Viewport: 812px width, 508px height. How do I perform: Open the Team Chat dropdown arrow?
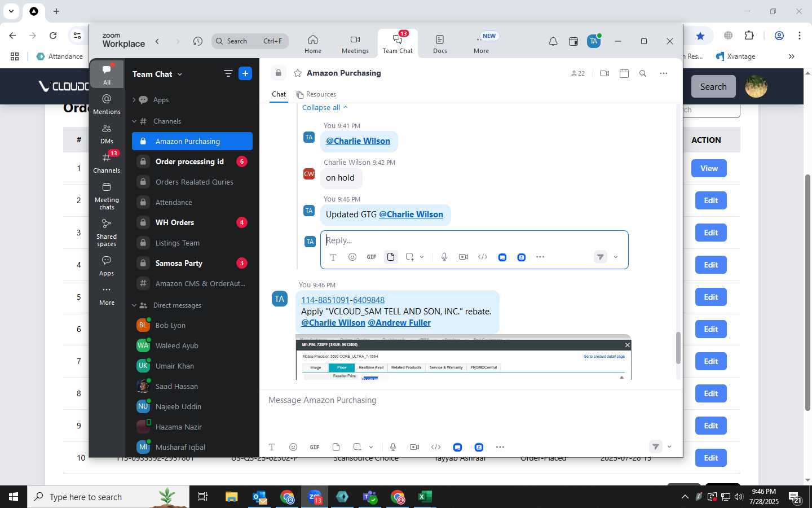point(180,74)
